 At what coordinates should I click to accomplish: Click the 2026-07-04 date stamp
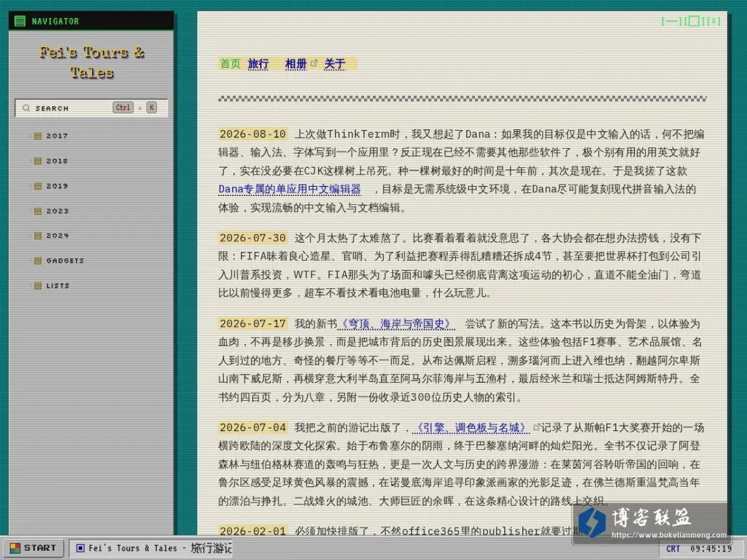pos(253,427)
